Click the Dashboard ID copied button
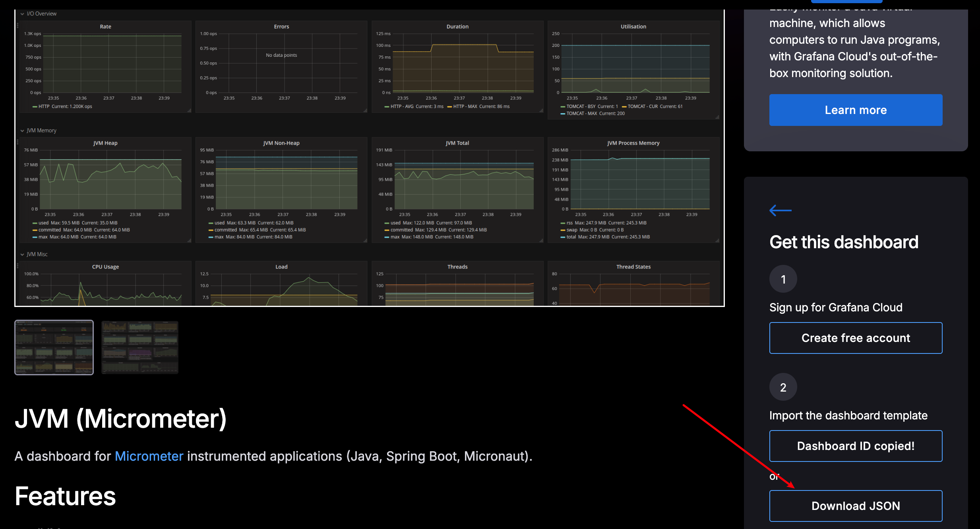 point(856,446)
